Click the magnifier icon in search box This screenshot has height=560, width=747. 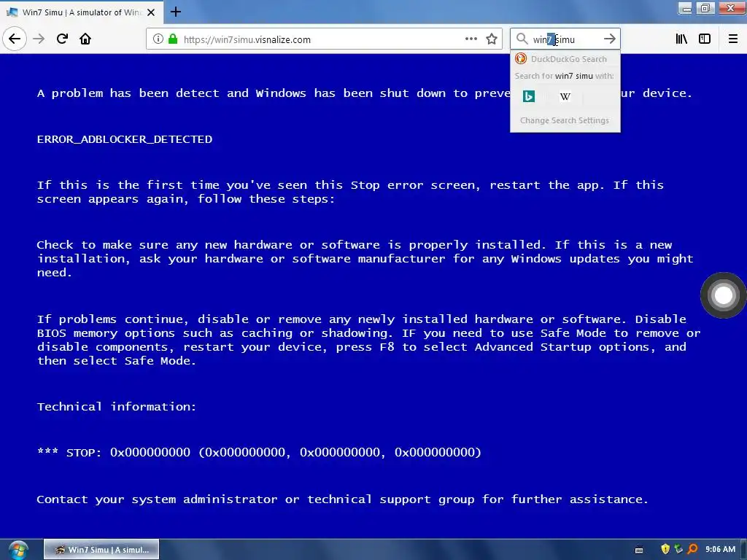522,39
